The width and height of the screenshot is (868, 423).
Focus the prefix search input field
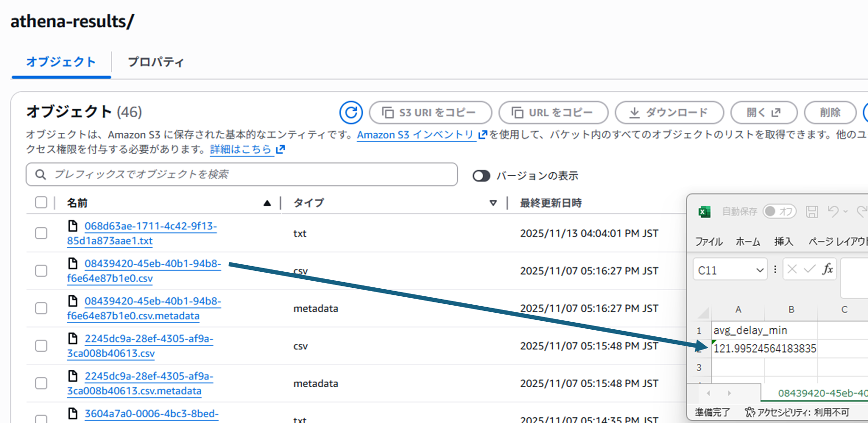click(242, 175)
